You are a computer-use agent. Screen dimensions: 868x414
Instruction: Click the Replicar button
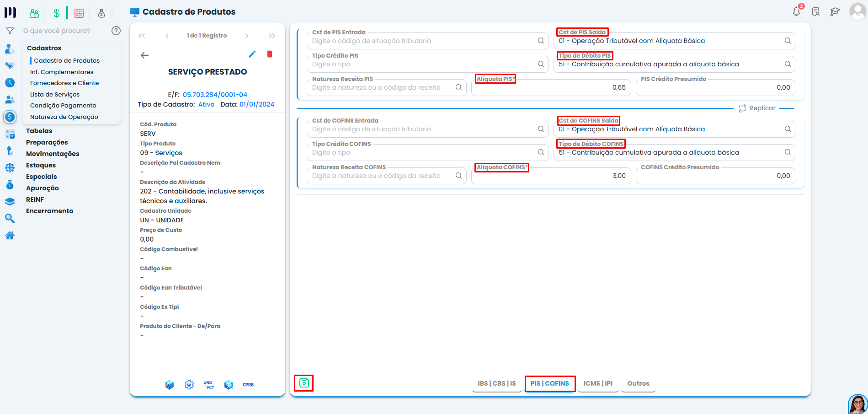click(x=757, y=108)
